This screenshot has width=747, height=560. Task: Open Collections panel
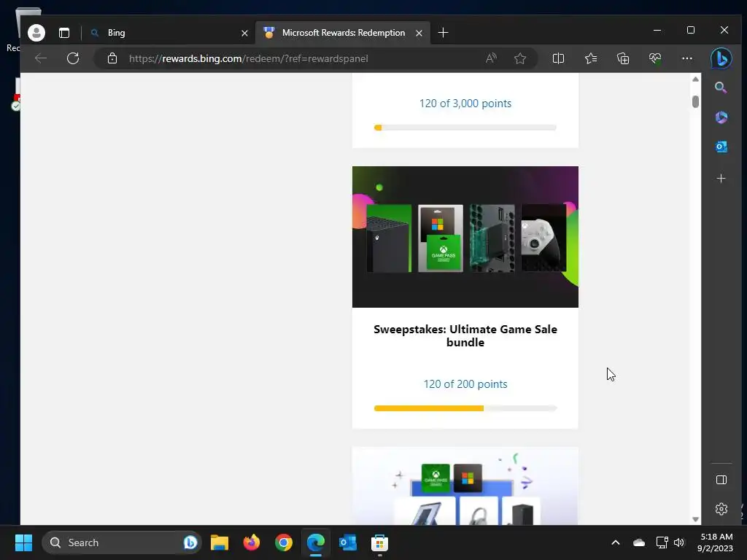[x=623, y=58]
